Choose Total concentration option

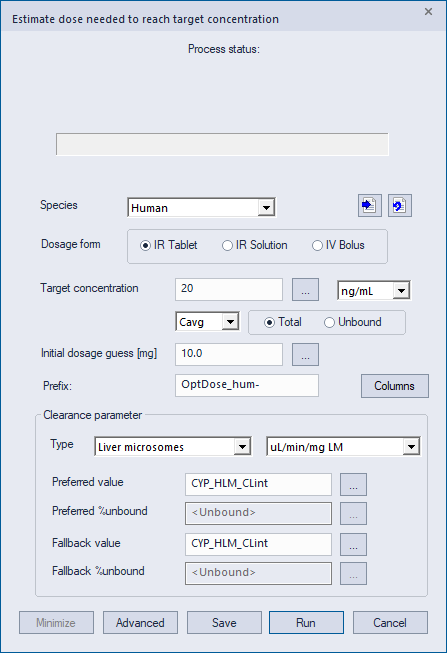coord(283,322)
